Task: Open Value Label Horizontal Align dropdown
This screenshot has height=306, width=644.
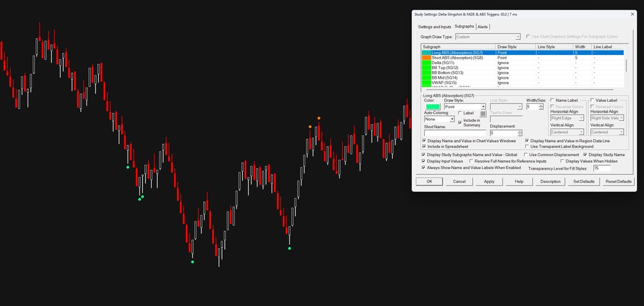Action: pos(607,118)
